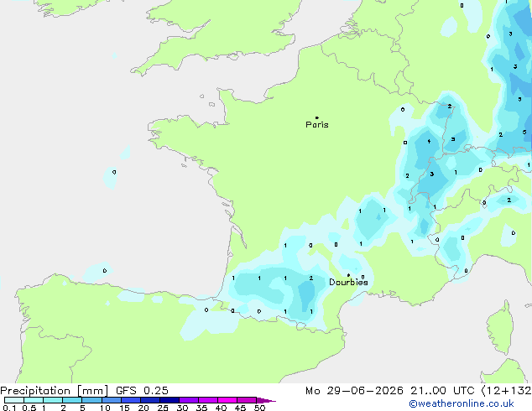Image resolution: width=532 pixels, height=411 pixels.
Task: Click the legend scale value 25
Action: pos(163,408)
